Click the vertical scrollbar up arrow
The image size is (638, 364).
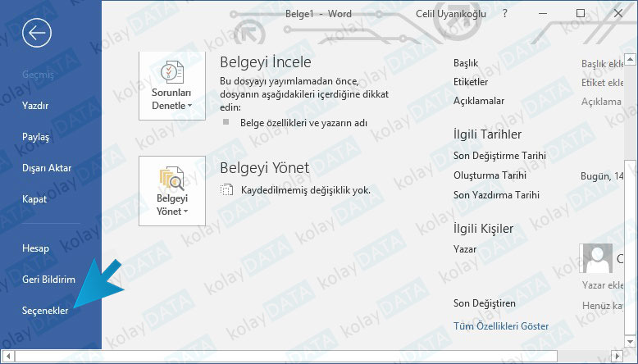630,60
